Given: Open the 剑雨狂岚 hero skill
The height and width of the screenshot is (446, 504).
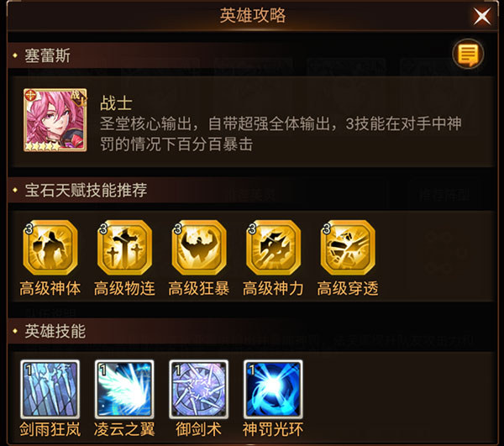Looking at the screenshot, I should (50, 389).
